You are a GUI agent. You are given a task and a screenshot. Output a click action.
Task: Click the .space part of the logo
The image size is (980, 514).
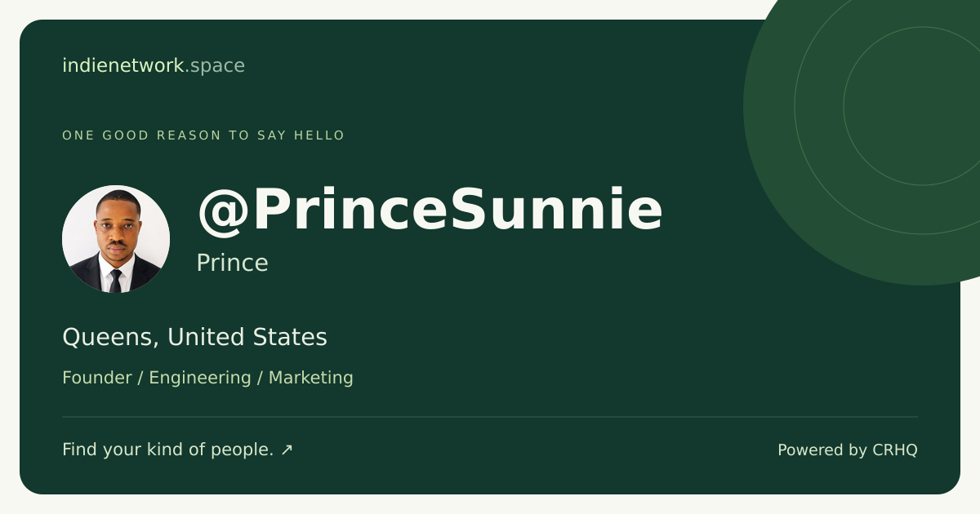pyautogui.click(x=215, y=66)
